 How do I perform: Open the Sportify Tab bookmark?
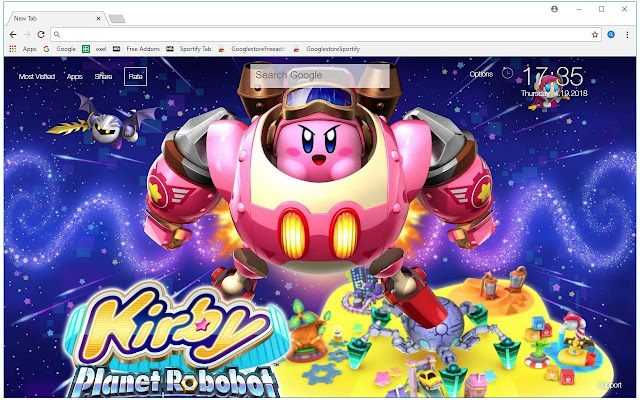click(x=189, y=49)
